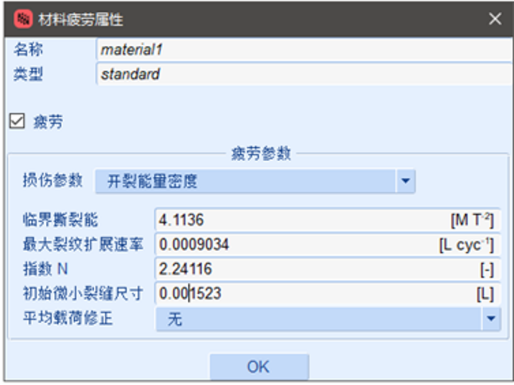This screenshot has width=514, height=385.
Task: Open the 平均载荷修正 dropdown showing 无
Action: point(328,319)
